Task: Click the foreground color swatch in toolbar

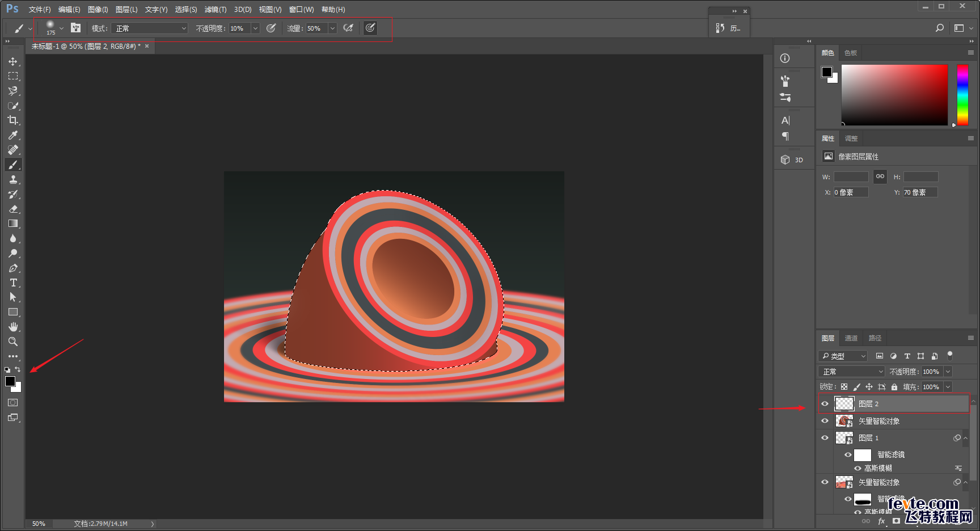Action: click(10, 381)
